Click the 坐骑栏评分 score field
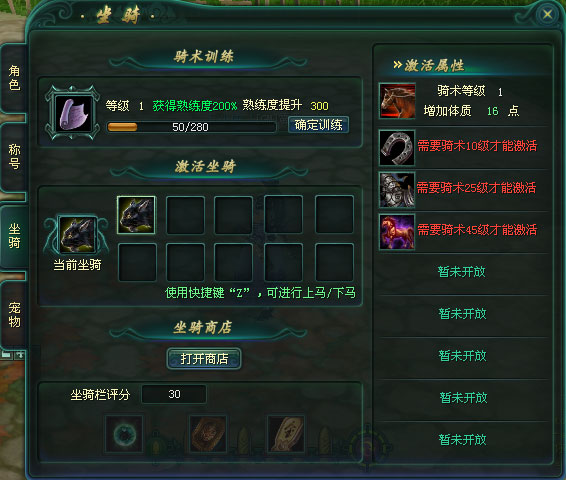566x480 pixels. [174, 394]
